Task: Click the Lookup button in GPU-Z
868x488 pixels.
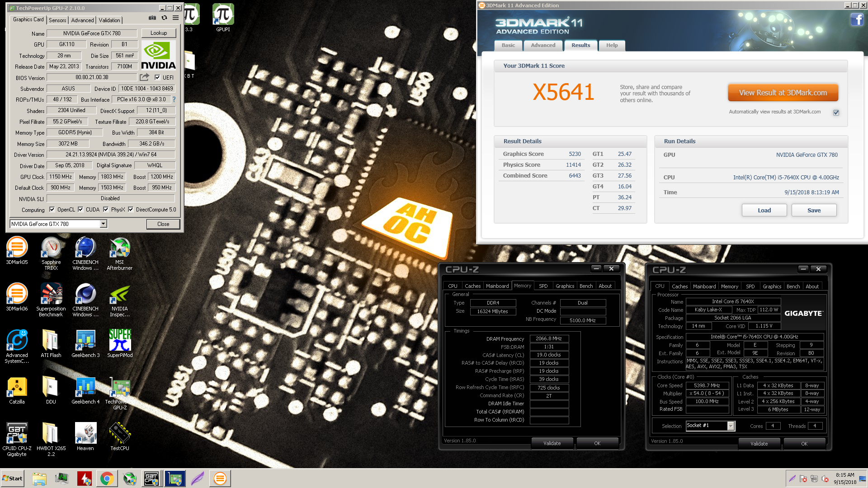Action: coord(159,33)
